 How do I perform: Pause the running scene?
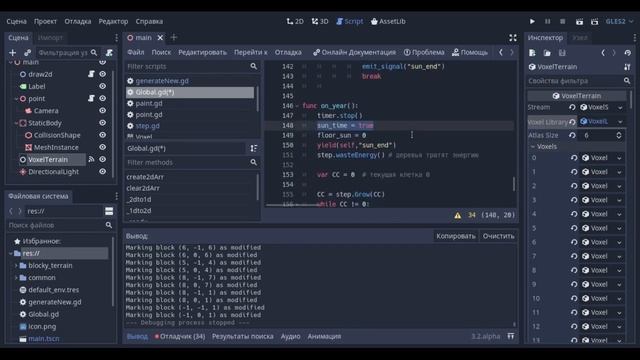click(547, 21)
